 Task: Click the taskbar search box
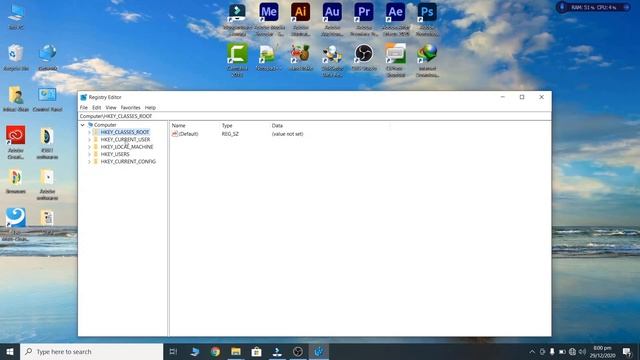91,351
